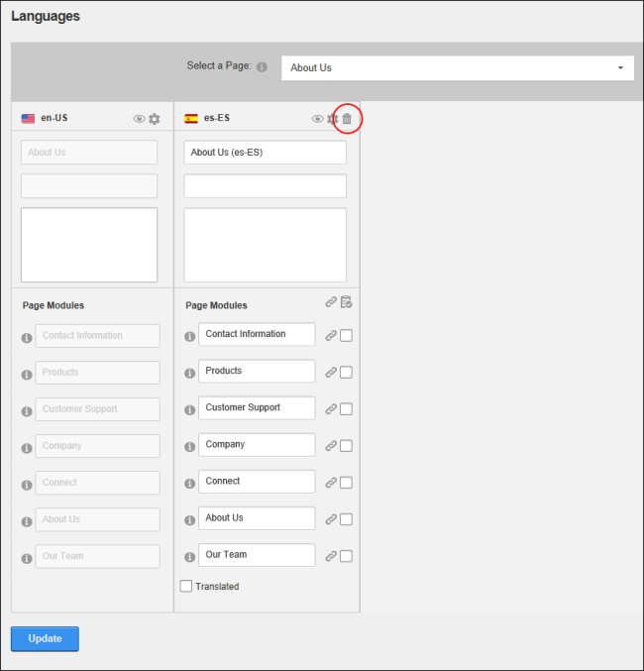The height and width of the screenshot is (671, 644).
Task: Click the info icon beside Select a Page
Action: tap(262, 66)
